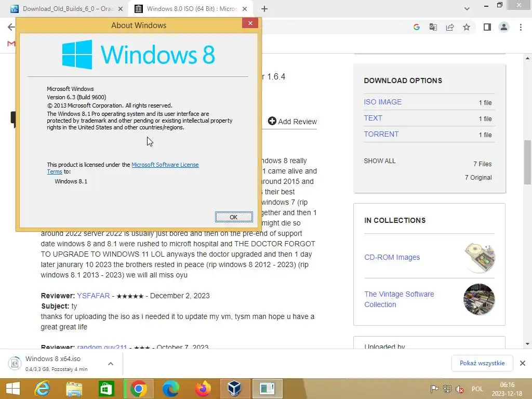Open ISO IMAGE download option
This screenshot has height=399, width=532.
pos(382,102)
